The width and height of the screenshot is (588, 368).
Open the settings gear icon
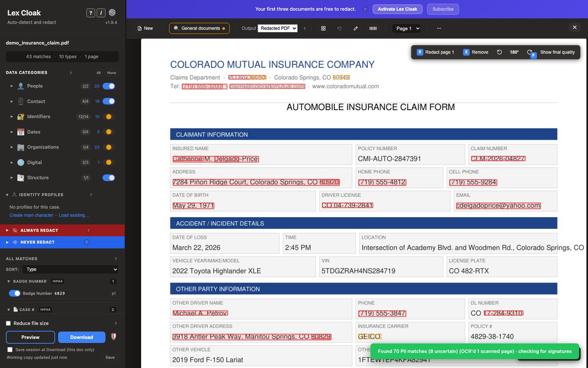coord(112,13)
